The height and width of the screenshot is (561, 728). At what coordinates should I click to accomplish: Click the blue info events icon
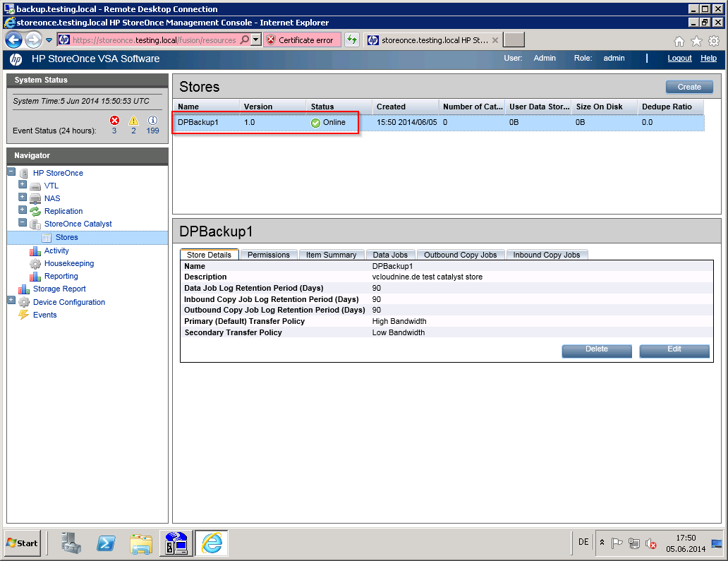152,121
